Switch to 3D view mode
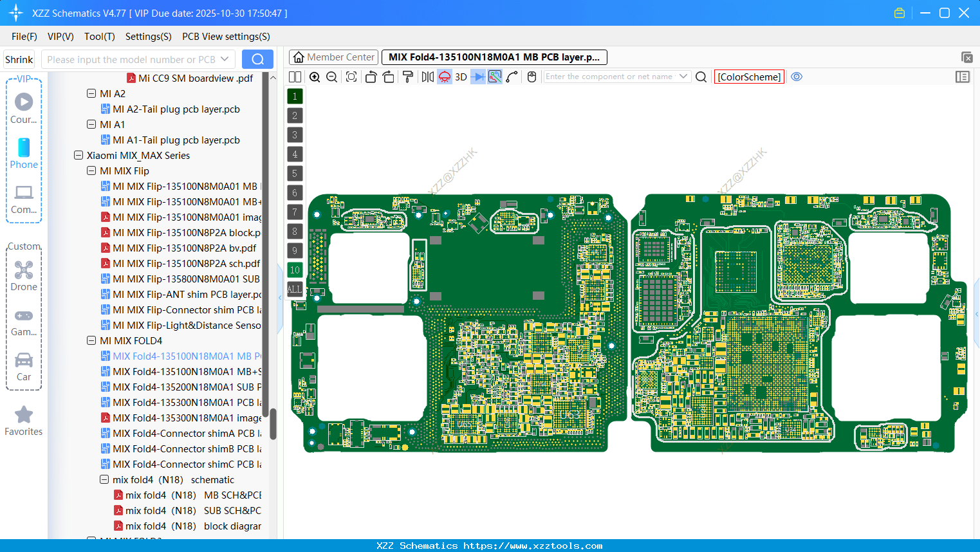This screenshot has height=552, width=980. (x=460, y=77)
